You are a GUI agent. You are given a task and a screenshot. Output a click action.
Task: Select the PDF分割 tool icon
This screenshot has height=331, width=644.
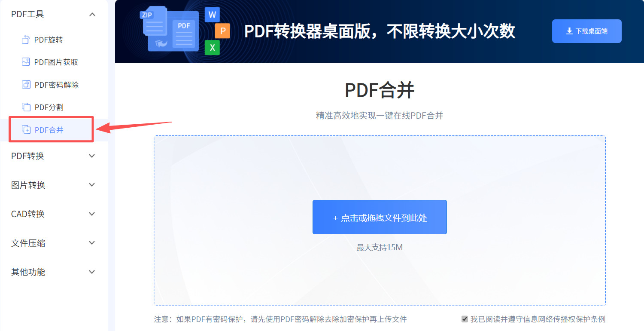pos(25,107)
